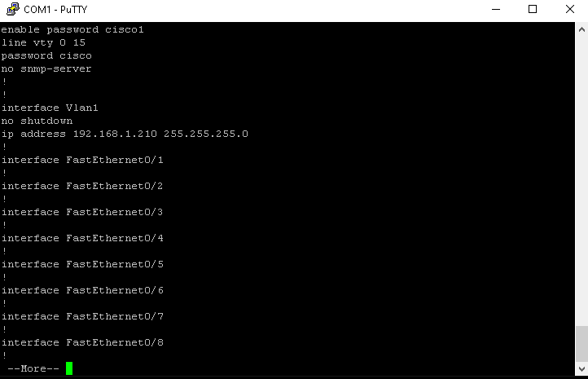Click the 'no shutdown' line
This screenshot has height=379, width=588.
click(37, 121)
